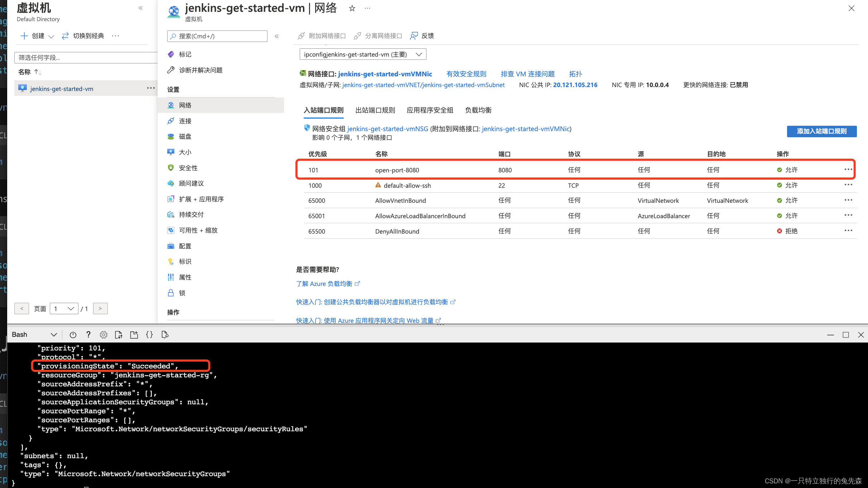Open more options ellipsis beside page title
Image resolution: width=868 pixels, height=488 pixels.
(367, 8)
